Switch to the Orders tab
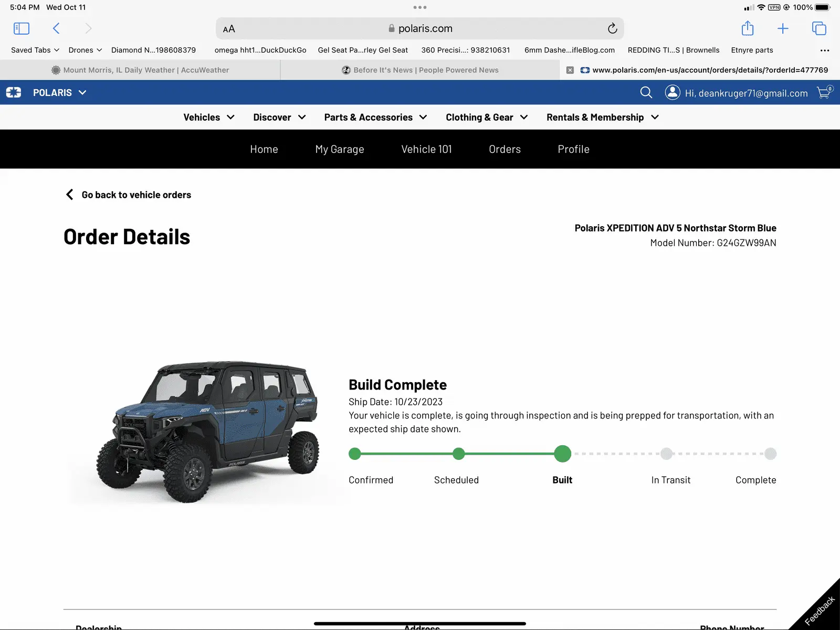This screenshot has width=840, height=630. [505, 149]
